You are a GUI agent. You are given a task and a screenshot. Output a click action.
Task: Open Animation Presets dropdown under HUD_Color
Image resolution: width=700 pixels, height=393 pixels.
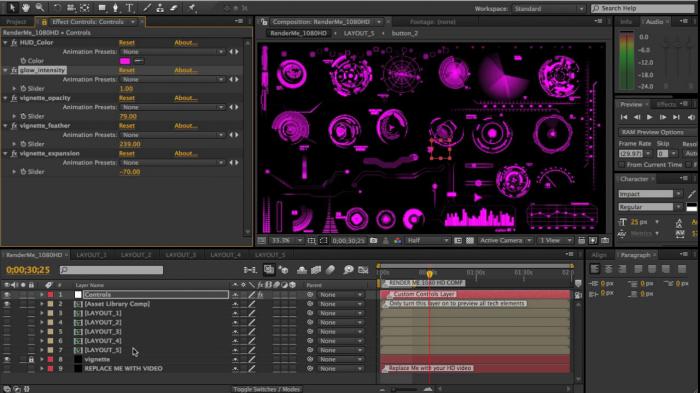172,52
